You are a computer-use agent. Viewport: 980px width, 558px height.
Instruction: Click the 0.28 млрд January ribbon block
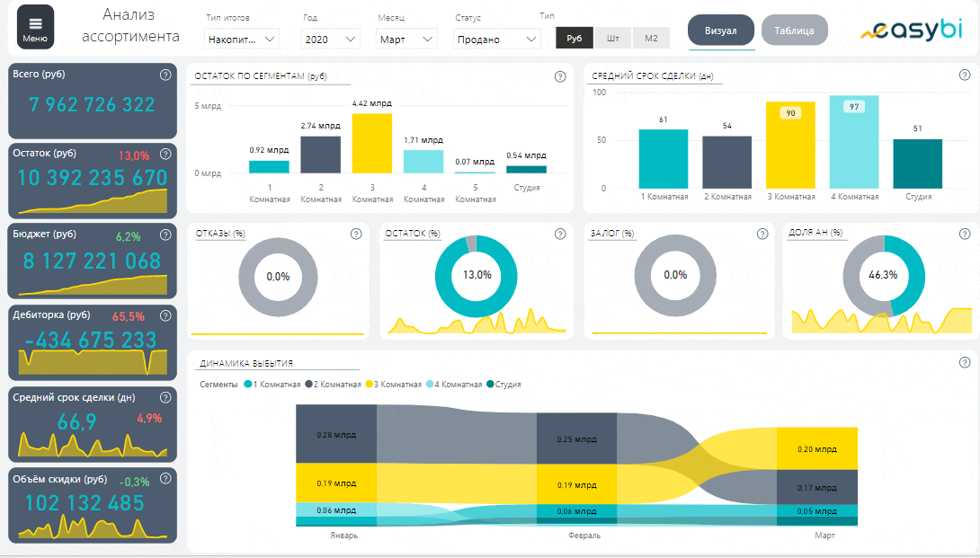tap(336, 434)
